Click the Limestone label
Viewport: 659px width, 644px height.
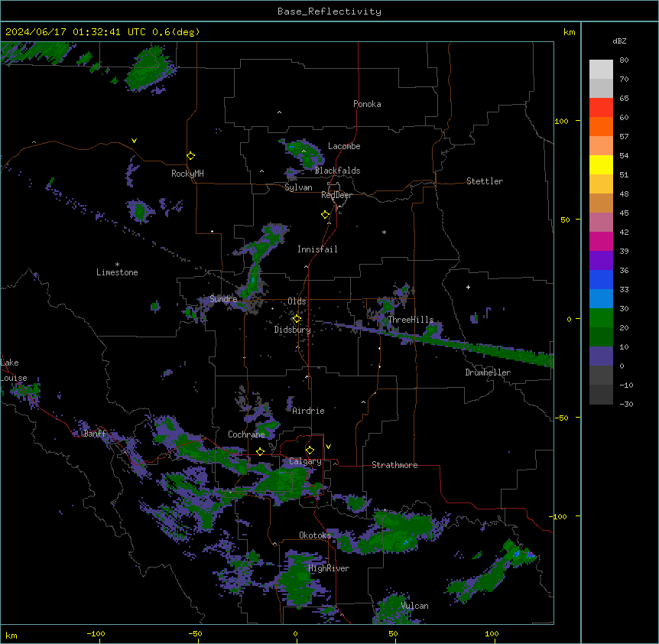117,272
